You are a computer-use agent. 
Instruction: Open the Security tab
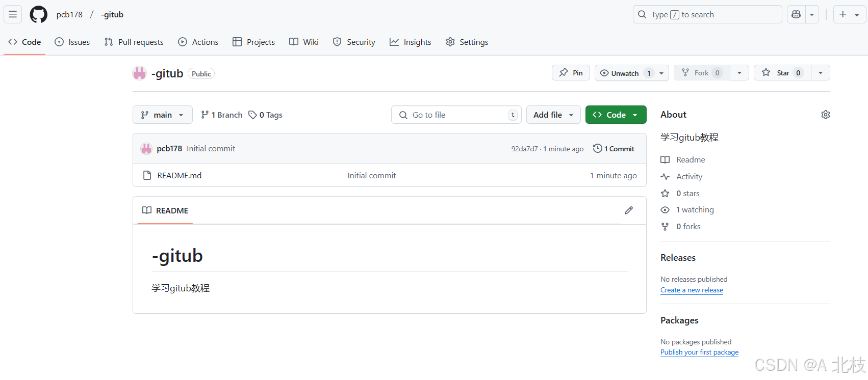(x=354, y=42)
